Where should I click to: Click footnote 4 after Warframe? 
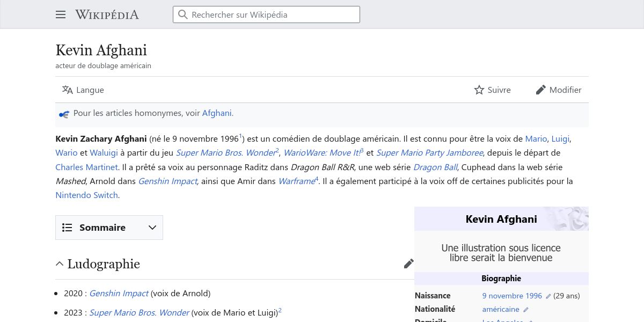317,179
